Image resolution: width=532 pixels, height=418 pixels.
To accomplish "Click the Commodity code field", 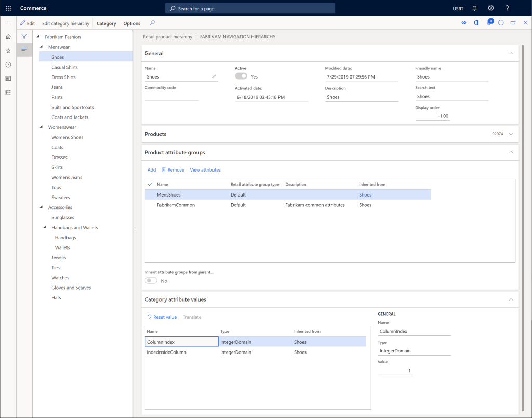I will click(171, 97).
